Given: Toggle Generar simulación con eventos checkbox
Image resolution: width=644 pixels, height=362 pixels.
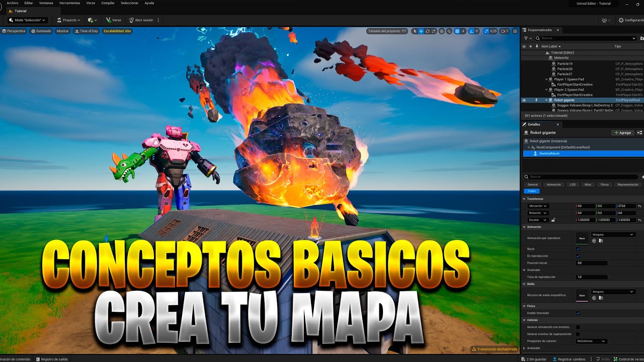Looking at the screenshot, I should click(578, 327).
